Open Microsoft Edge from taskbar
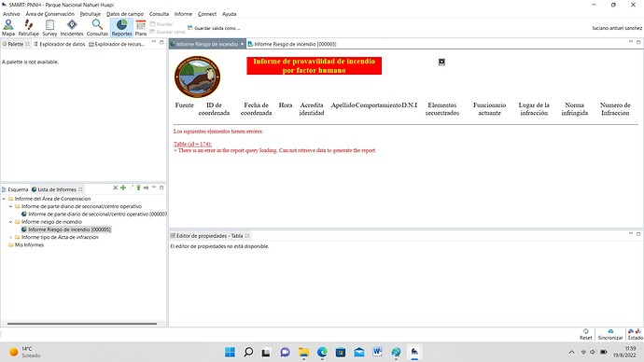This screenshot has height=362, width=644. (322, 352)
